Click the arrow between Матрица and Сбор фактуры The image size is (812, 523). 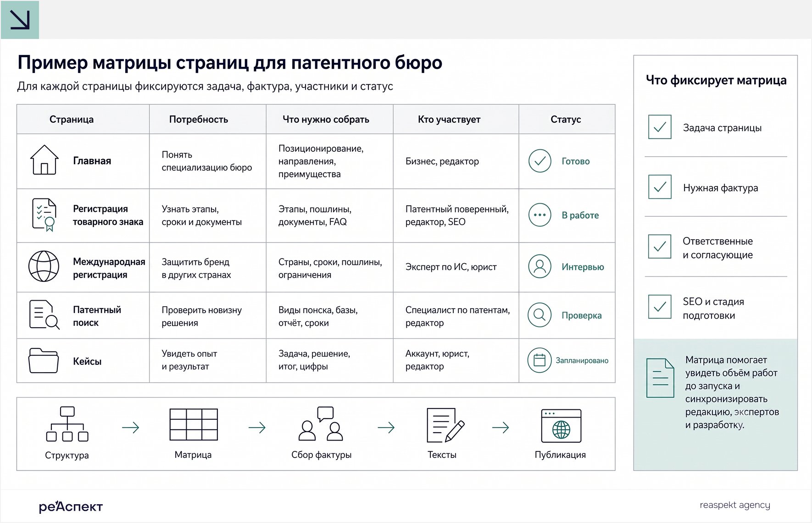coord(257,428)
